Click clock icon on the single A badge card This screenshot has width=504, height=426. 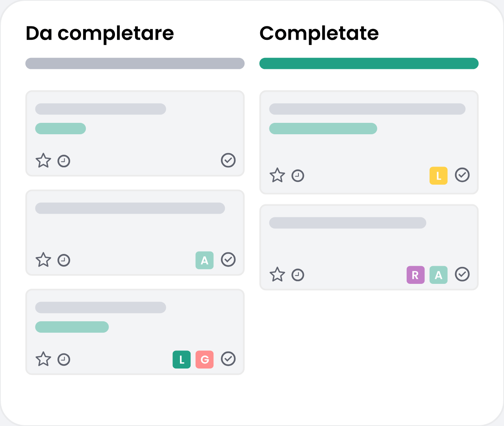(x=64, y=260)
